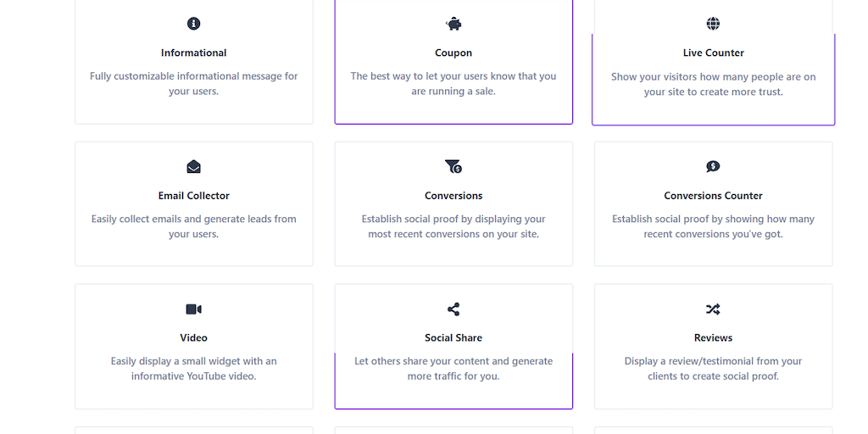Screen dimensions: 868x434
Task: Click the Video camera icon
Action: click(x=193, y=309)
